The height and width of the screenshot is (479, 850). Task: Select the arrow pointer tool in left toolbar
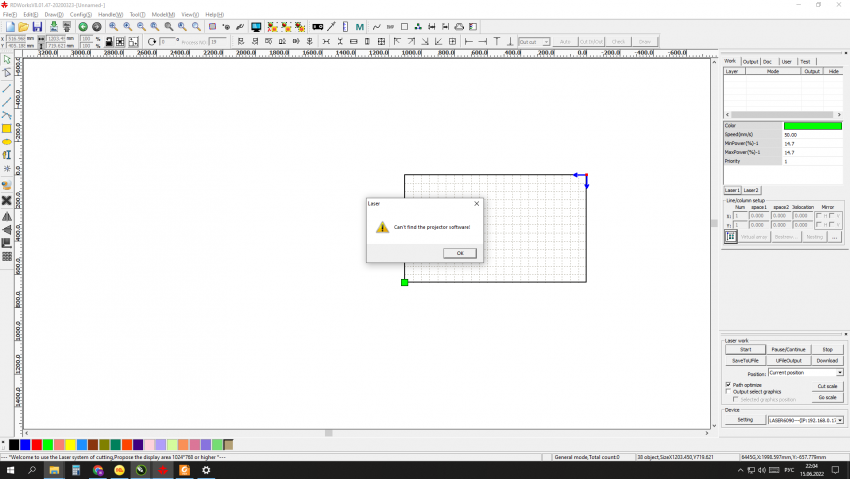(x=7, y=60)
